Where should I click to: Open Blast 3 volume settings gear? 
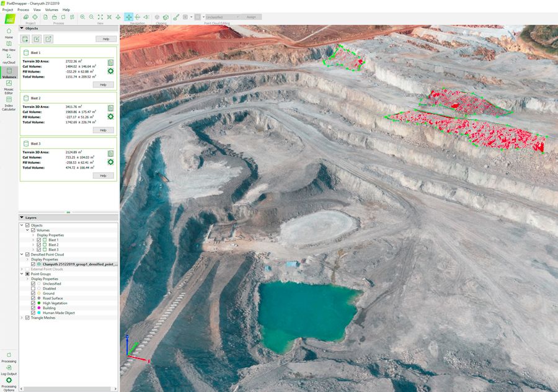(111, 162)
